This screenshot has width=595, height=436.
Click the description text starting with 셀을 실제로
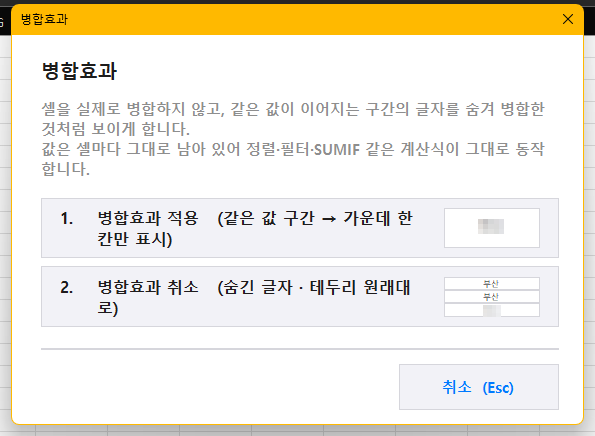click(293, 139)
